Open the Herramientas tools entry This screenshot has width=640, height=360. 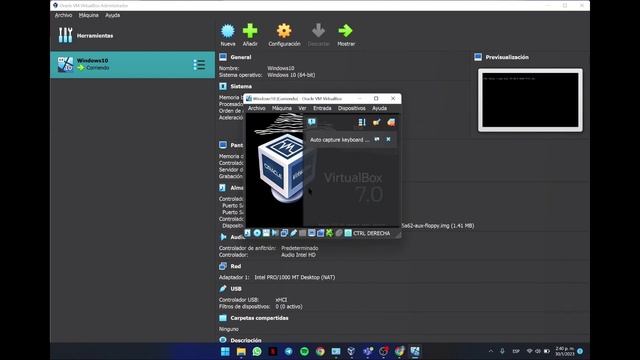[x=132, y=36]
